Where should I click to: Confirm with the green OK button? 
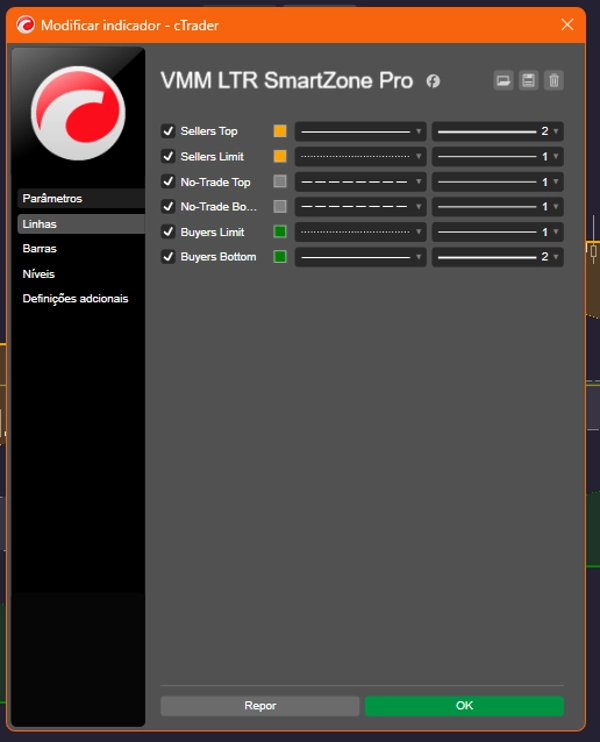pyautogui.click(x=464, y=706)
